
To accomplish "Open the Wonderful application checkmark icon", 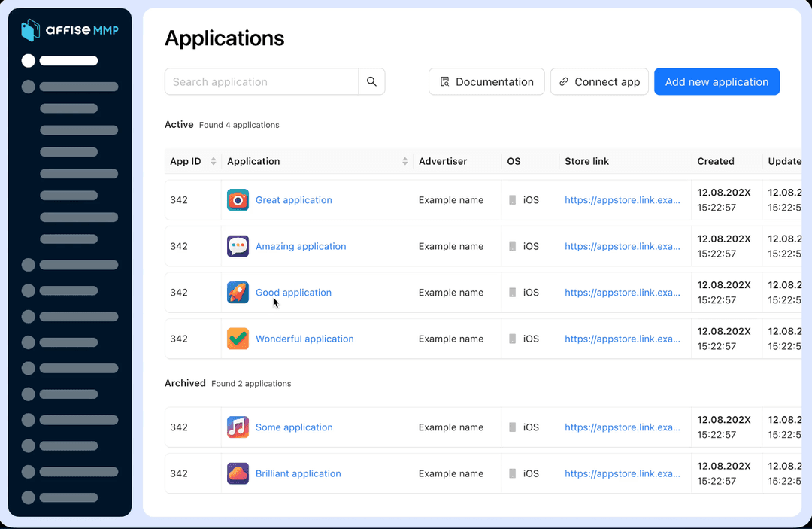I will coord(238,339).
